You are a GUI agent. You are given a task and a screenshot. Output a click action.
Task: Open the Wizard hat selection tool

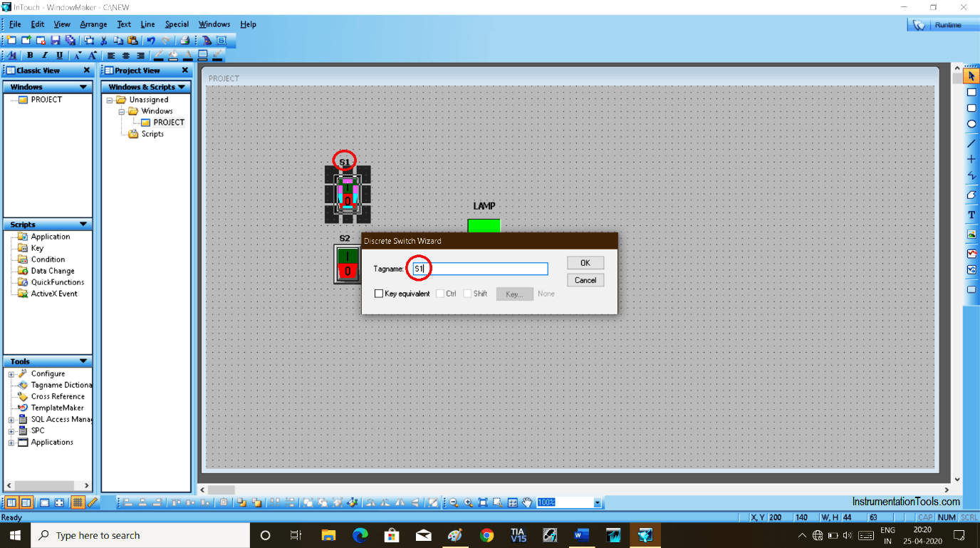click(207, 40)
